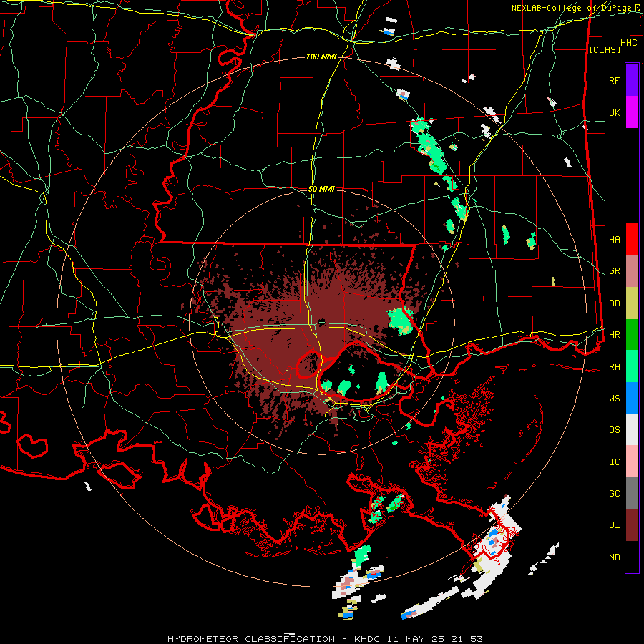The width and height of the screenshot is (644, 644).
Task: Click the 100 NMI range ring label
Action: (x=321, y=57)
